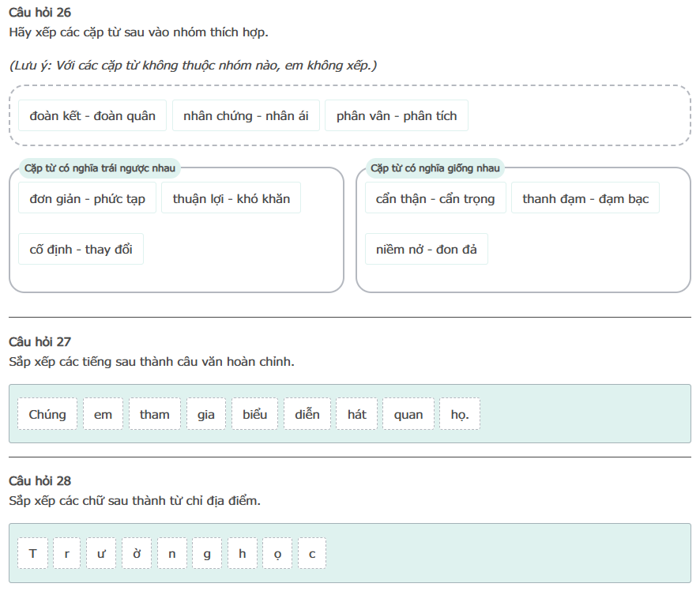Select the 'hát' word tile
Screen dimensions: 700x591
click(357, 414)
